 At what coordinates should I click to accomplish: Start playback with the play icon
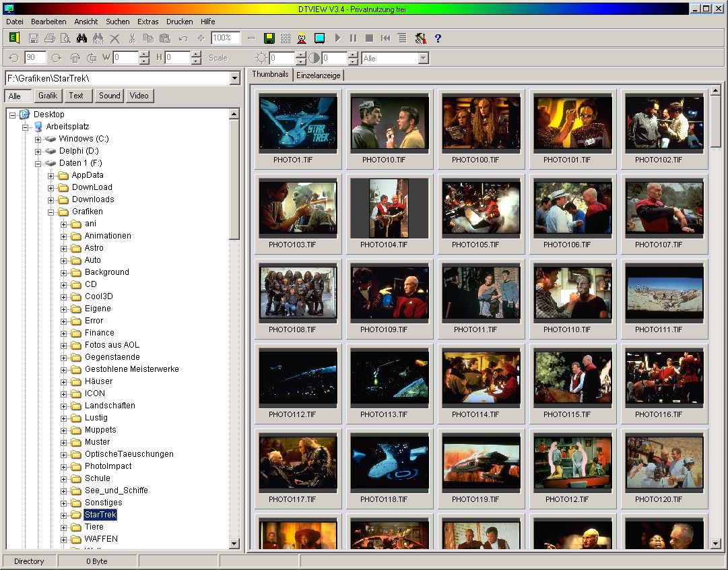337,38
